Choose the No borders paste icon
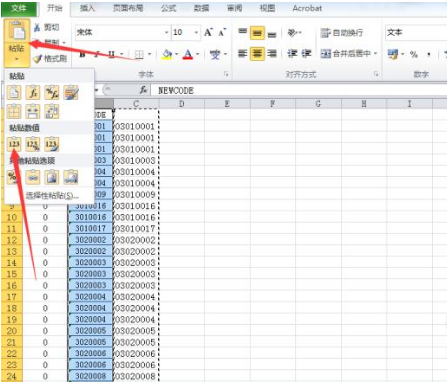This screenshot has height=386, width=447. click(14, 112)
